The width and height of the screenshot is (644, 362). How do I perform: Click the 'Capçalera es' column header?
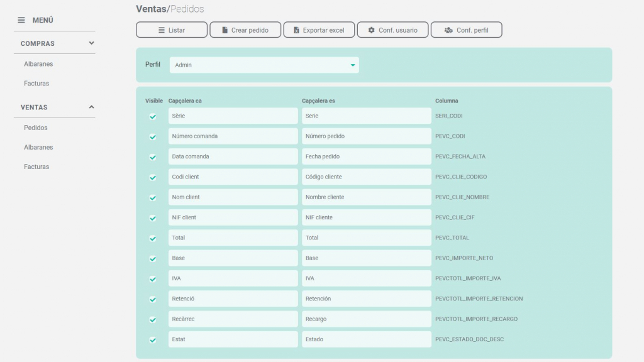pos(318,101)
